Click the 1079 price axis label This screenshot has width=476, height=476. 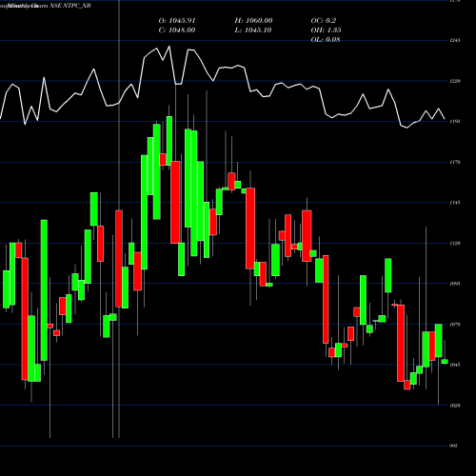coord(455,325)
